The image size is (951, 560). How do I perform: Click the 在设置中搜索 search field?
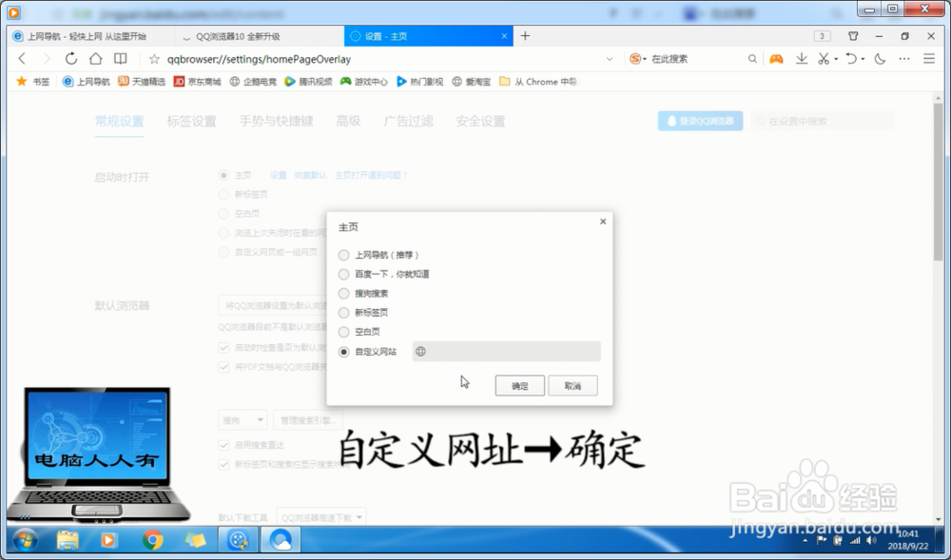(822, 121)
